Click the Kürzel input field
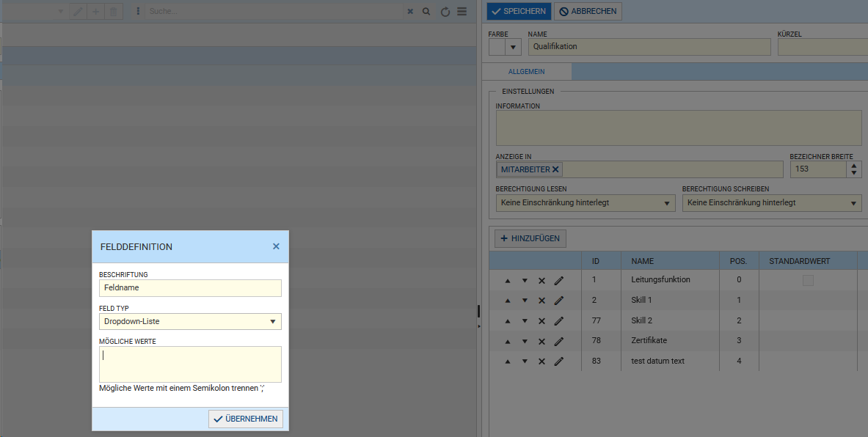868x437 pixels. [823, 47]
